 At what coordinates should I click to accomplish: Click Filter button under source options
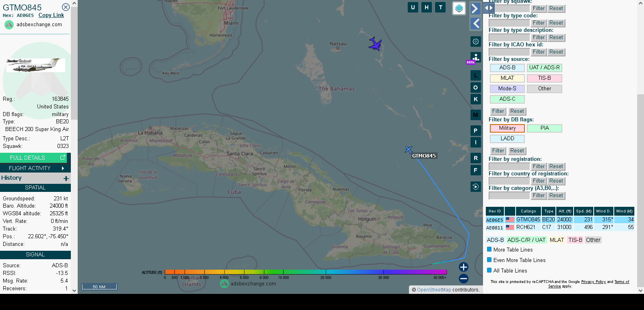coord(498,111)
